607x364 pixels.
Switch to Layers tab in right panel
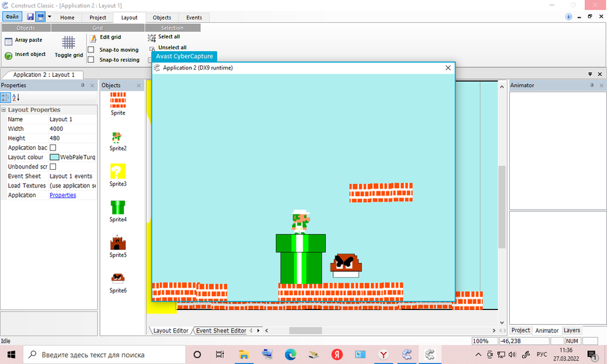571,330
